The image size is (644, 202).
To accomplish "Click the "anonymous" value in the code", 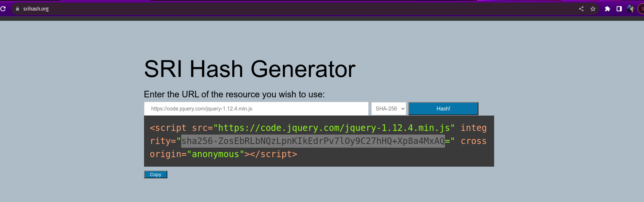I will point(215,154).
